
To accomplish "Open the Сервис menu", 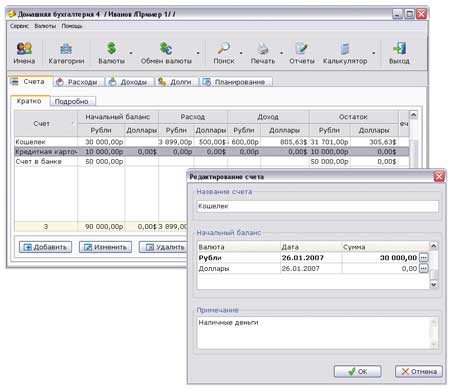I will click(19, 26).
